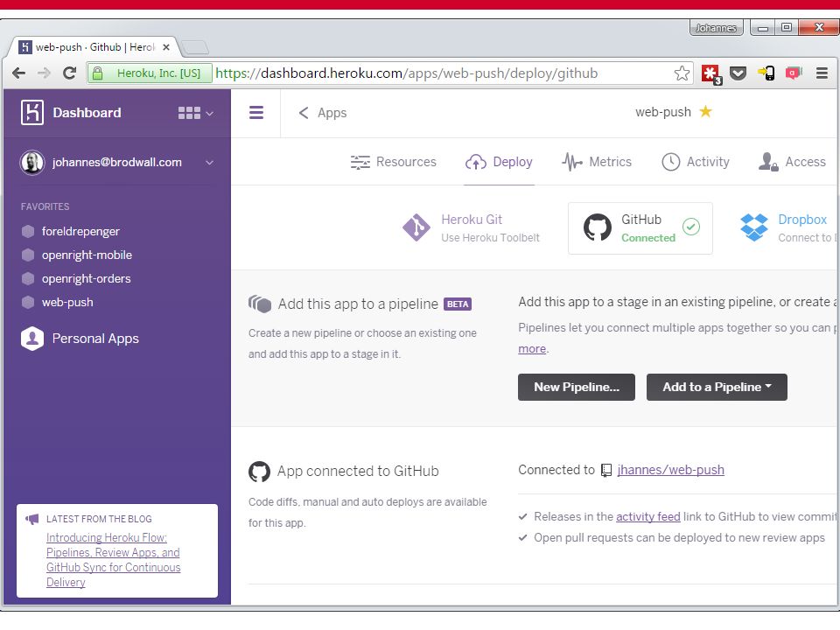Expand the johannes@brodwall.com account menu chevron
Image resolution: width=840 pixels, height=630 pixels.
[209, 163]
